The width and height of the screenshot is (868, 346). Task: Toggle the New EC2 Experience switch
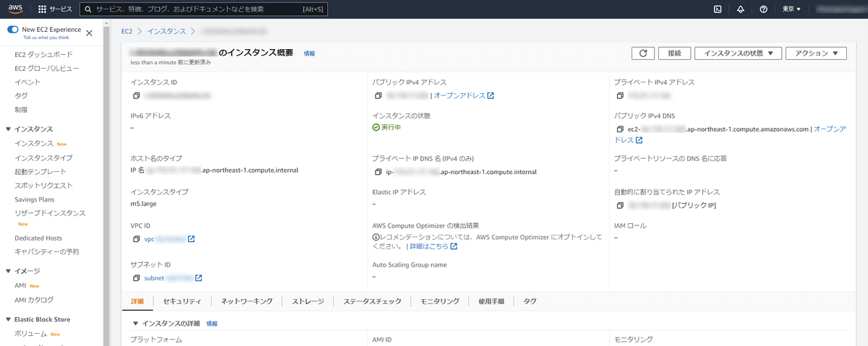coord(12,30)
